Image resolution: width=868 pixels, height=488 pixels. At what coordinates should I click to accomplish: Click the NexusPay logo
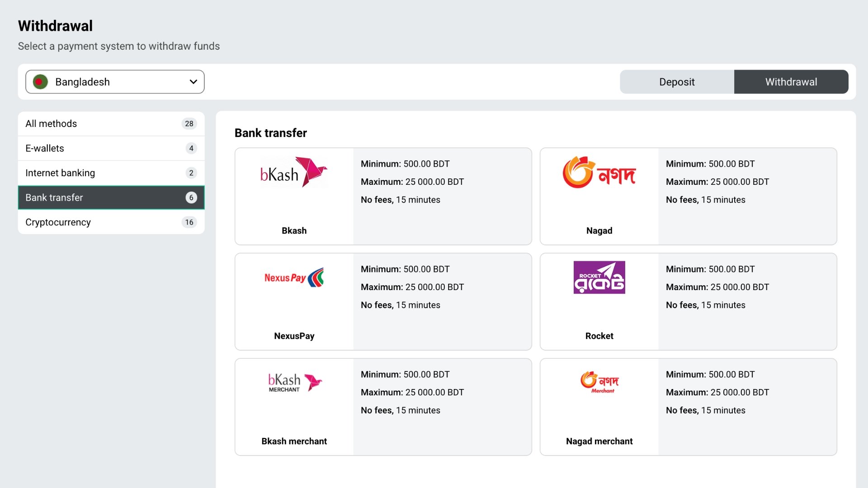pyautogui.click(x=294, y=277)
